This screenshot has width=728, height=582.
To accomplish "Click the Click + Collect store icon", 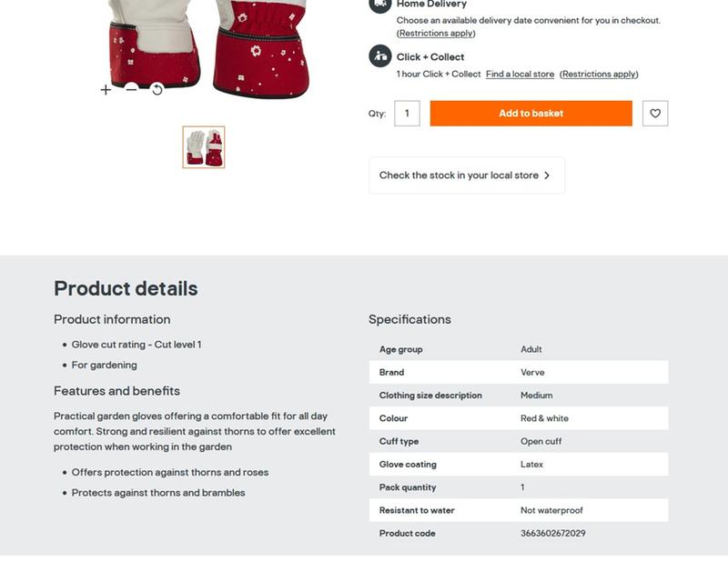I will click(x=380, y=56).
